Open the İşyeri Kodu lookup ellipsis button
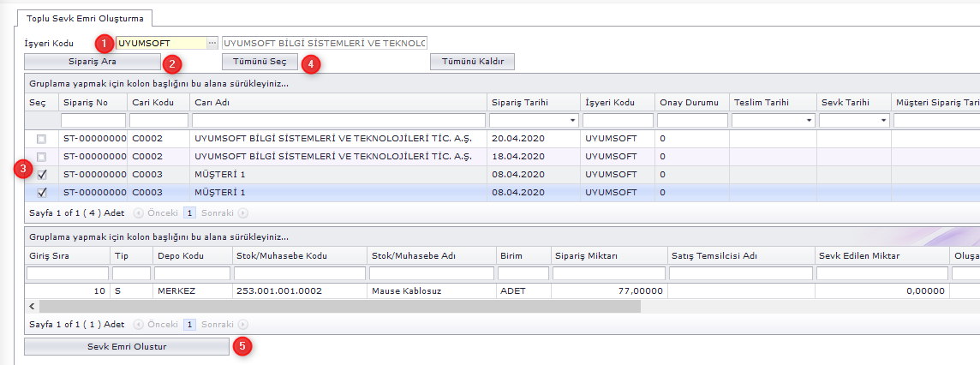 tap(212, 43)
